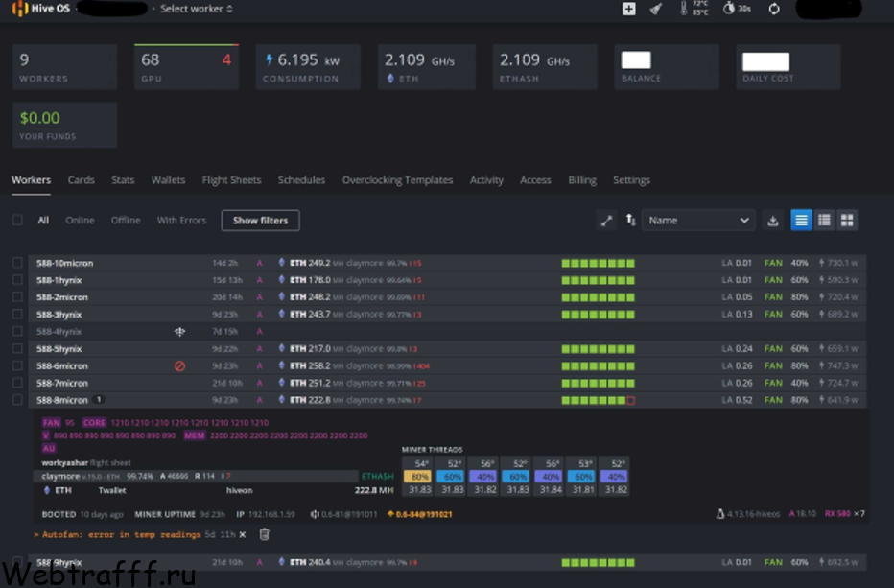Click the 80% fan cell in miner threads
894x588 pixels.
pos(419,476)
